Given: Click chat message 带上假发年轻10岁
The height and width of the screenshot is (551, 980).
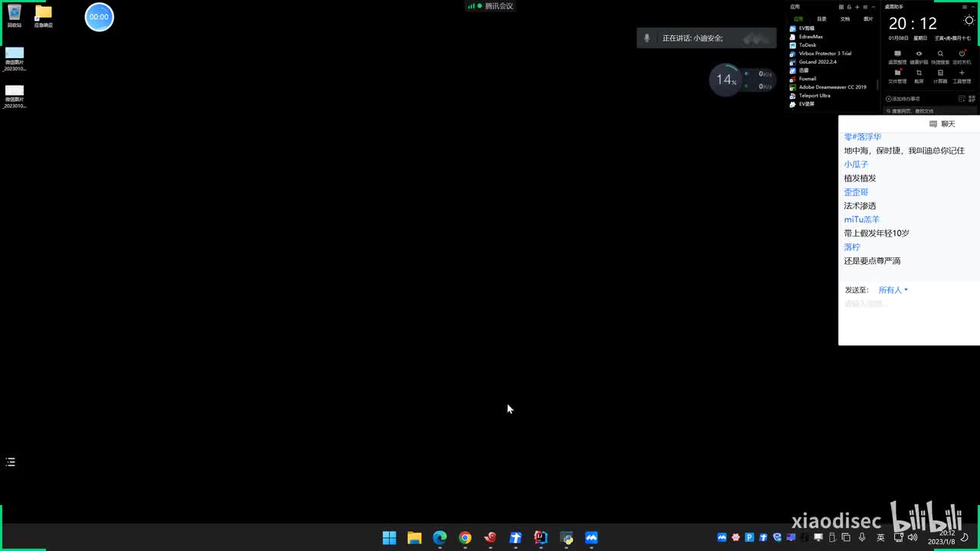Looking at the screenshot, I should click(x=877, y=233).
